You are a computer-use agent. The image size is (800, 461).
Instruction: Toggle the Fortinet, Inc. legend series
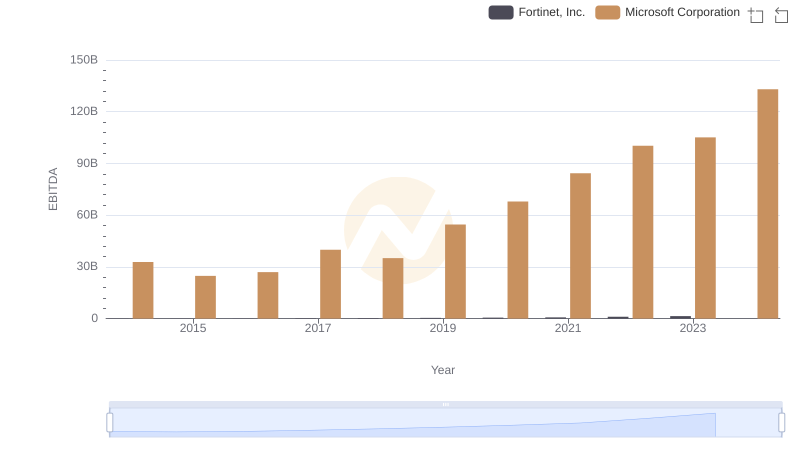pos(536,12)
